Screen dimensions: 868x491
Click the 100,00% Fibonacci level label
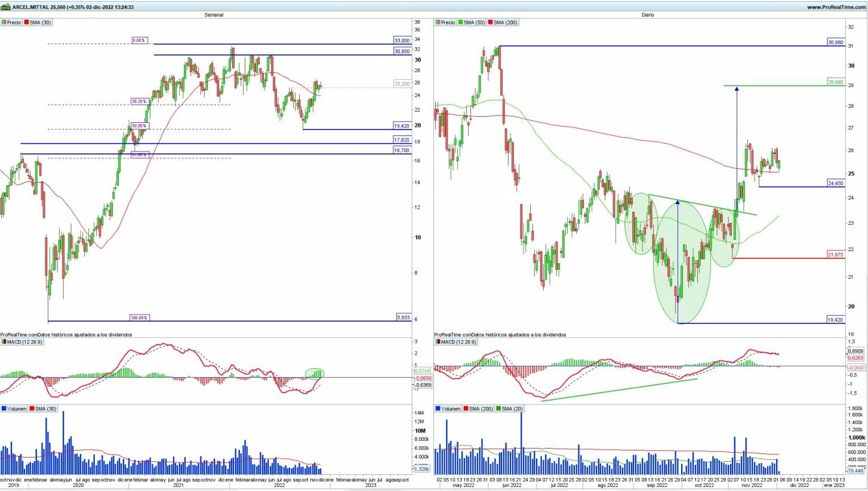pyautogui.click(x=138, y=317)
